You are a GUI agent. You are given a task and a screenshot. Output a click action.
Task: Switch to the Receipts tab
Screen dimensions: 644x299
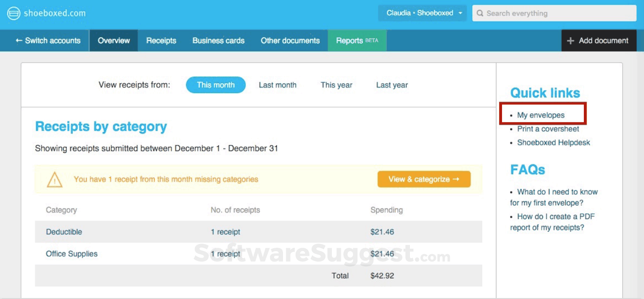[x=161, y=41]
